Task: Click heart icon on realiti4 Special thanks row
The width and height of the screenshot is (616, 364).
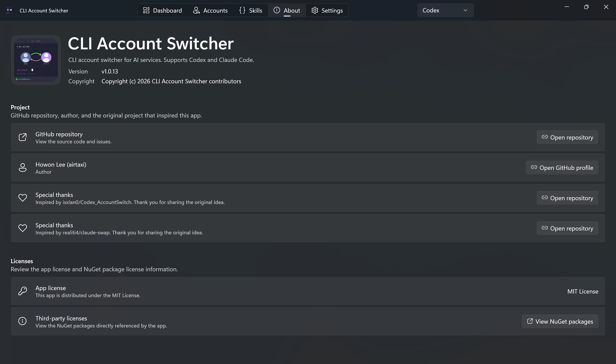Action: tap(23, 228)
